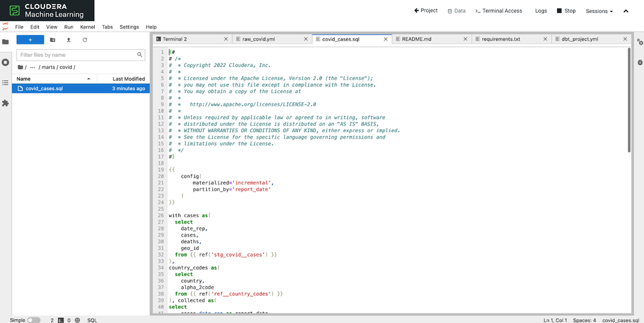Open the Extension Manager puzzle icon
The width and height of the screenshot is (644, 323).
(6, 103)
